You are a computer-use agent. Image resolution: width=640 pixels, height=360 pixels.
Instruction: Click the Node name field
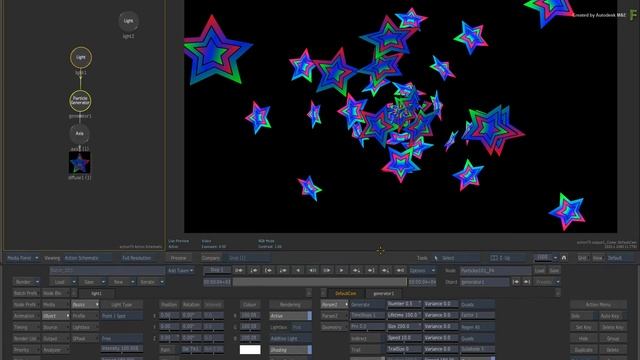[496, 270]
